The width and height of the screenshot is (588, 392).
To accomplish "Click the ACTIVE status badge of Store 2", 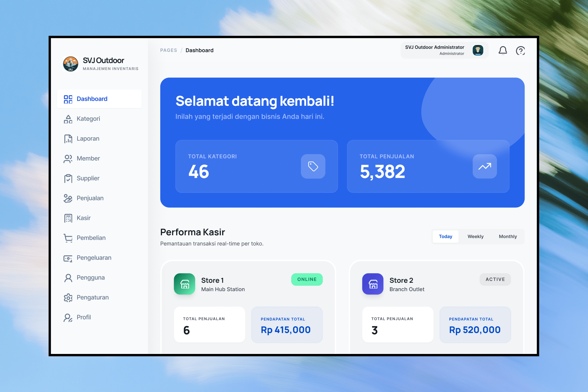I will pos(495,280).
